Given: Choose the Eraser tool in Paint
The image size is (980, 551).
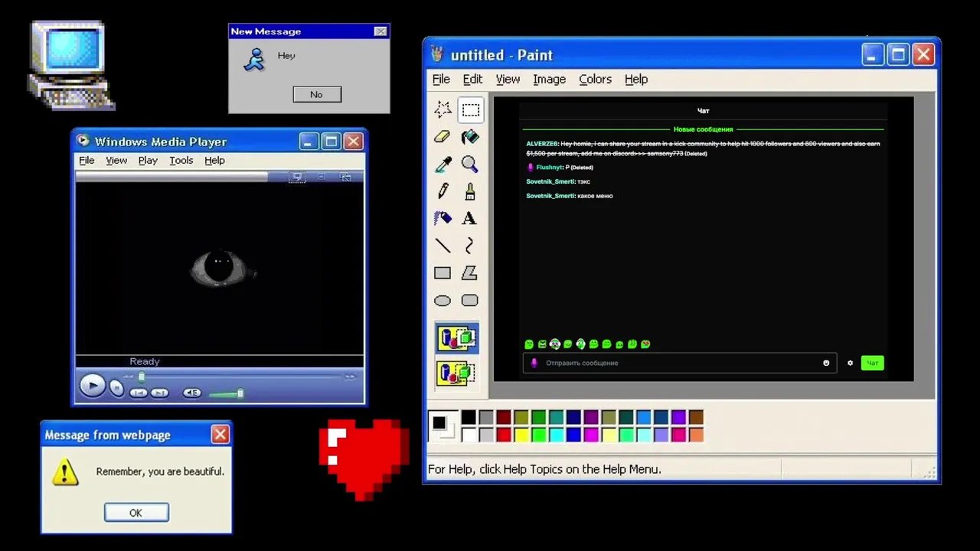Looking at the screenshot, I should click(443, 137).
